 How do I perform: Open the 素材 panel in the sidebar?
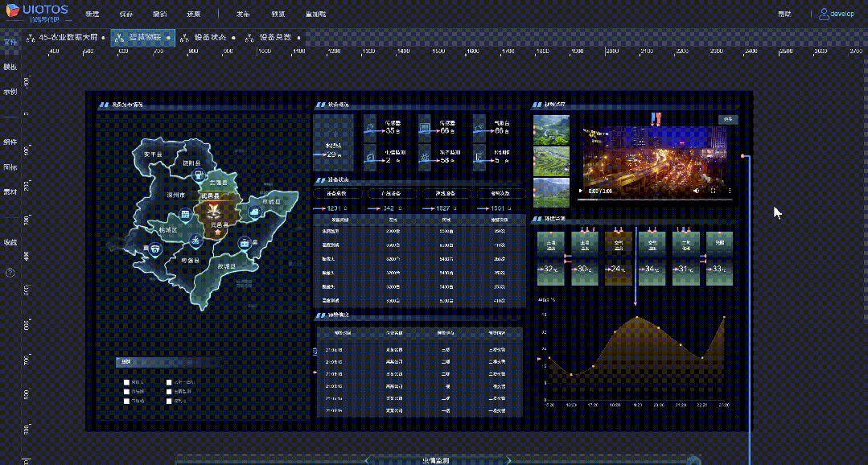tap(10, 191)
